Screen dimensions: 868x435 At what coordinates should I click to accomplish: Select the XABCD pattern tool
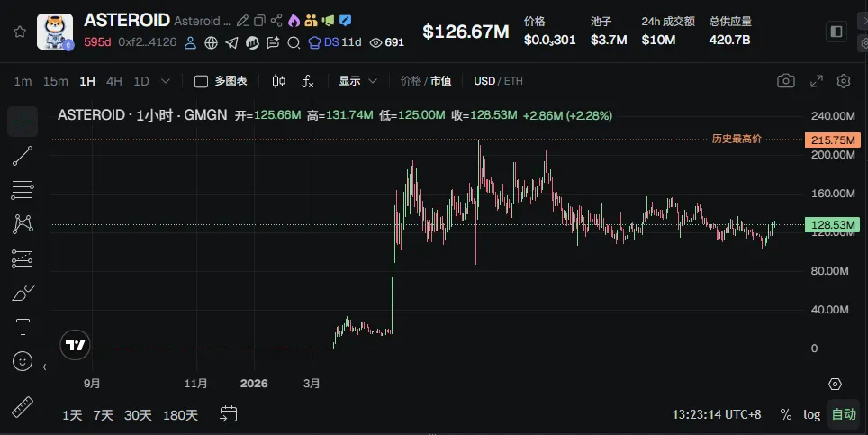[23, 224]
